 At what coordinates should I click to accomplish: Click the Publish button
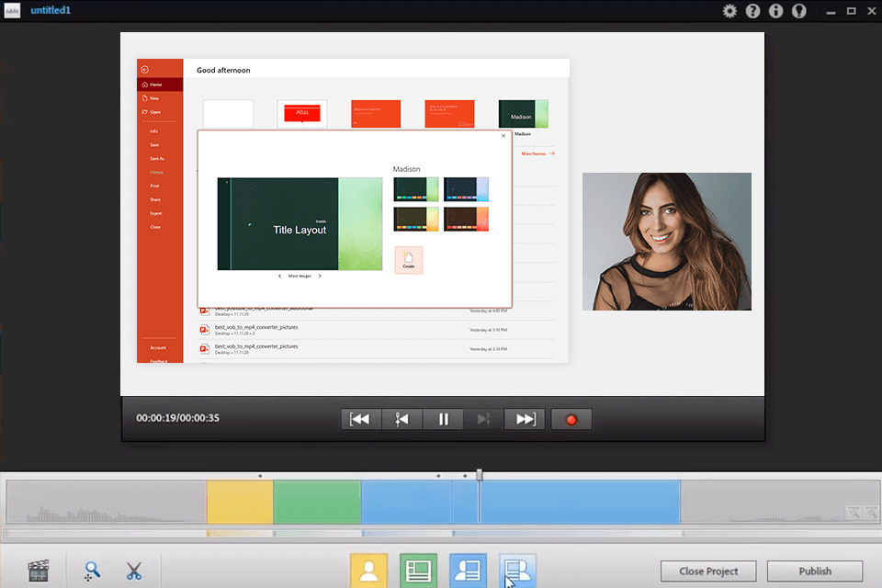(815, 571)
